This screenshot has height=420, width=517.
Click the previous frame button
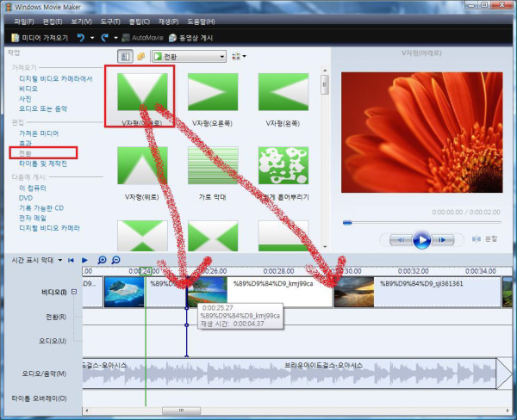coord(401,240)
